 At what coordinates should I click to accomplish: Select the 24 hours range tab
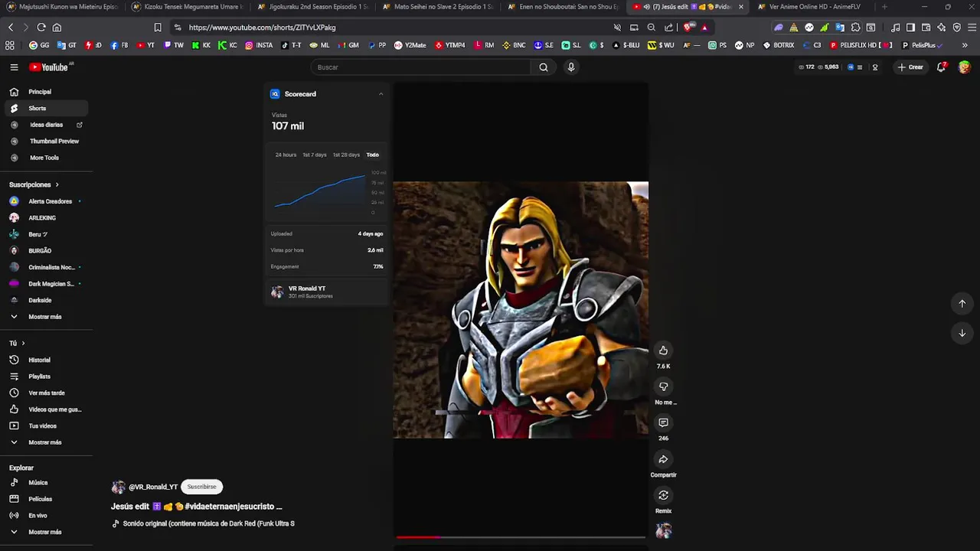point(286,155)
